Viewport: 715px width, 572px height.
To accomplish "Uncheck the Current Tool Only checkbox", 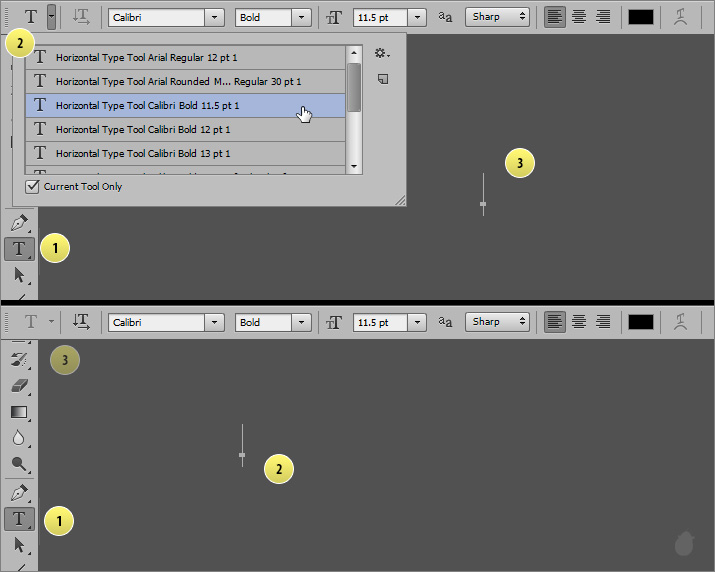I will [x=33, y=186].
